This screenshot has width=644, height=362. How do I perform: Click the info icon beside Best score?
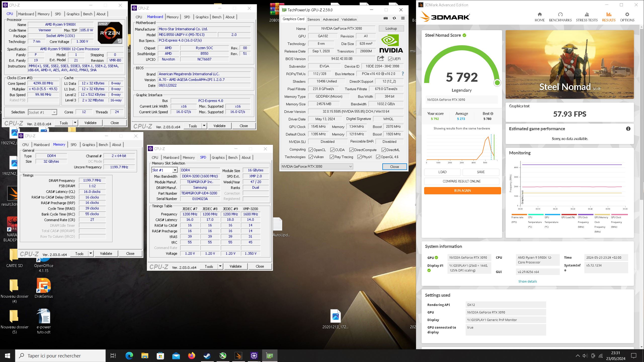(x=492, y=114)
